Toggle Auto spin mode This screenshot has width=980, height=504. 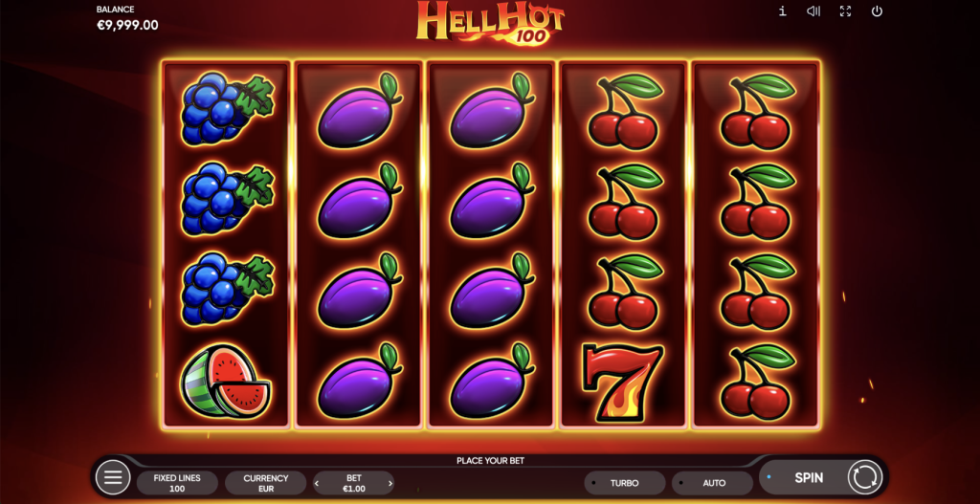click(712, 483)
